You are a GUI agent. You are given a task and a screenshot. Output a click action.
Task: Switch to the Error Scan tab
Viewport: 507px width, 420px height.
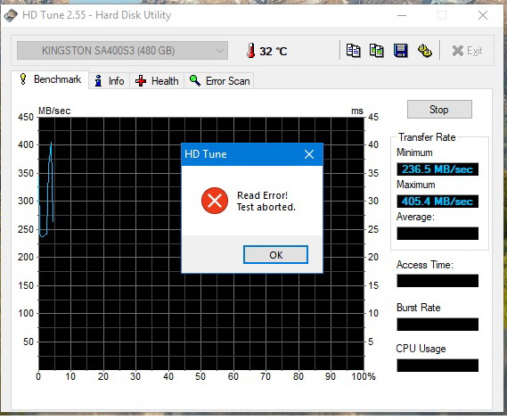pyautogui.click(x=219, y=81)
